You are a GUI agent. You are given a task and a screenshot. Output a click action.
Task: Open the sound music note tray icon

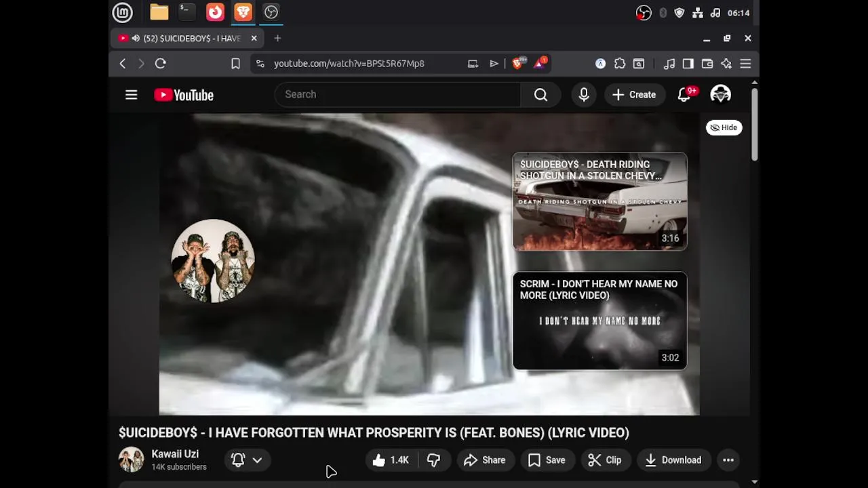[x=715, y=13]
